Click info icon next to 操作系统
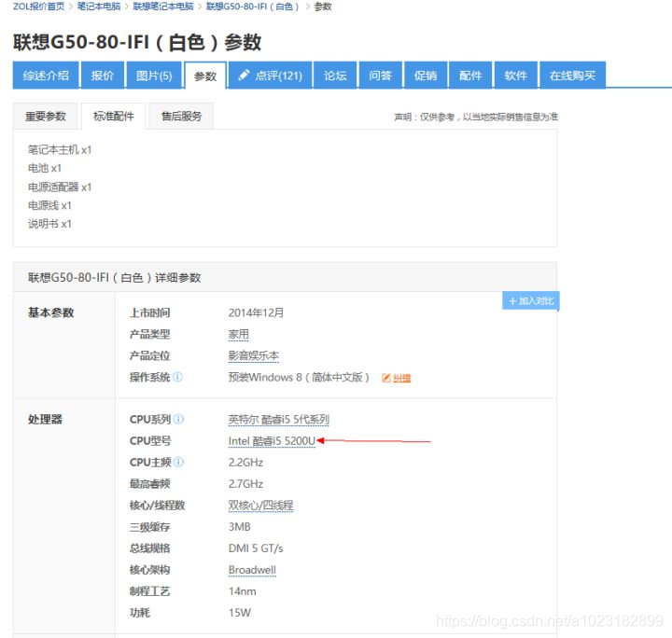Viewport: 672px width, 638px height. (x=177, y=377)
